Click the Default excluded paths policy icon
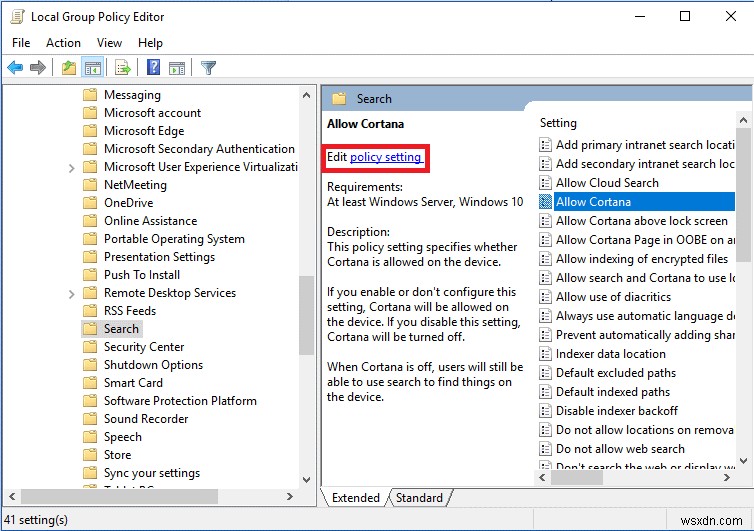Image resolution: width=754 pixels, height=531 pixels. tap(545, 373)
